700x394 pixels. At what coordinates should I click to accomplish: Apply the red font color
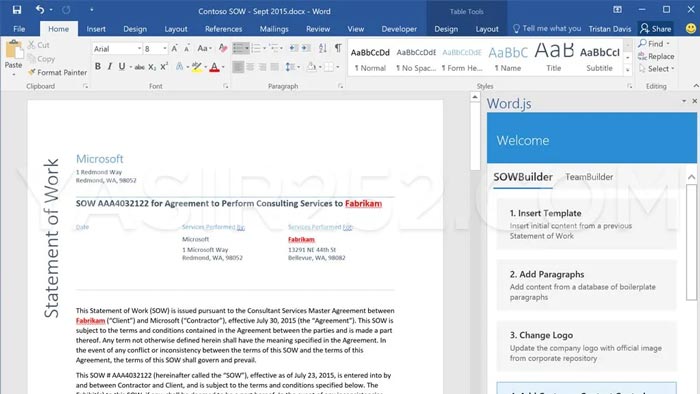(x=214, y=67)
